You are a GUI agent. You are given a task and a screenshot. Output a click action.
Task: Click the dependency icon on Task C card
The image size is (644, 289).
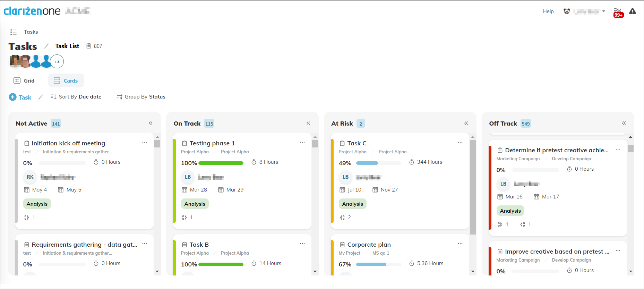[x=342, y=218]
